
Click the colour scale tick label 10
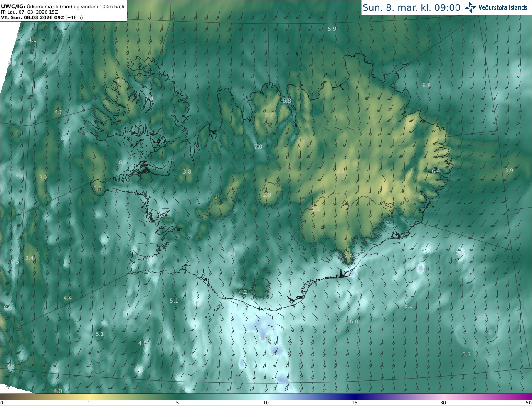[266, 403]
